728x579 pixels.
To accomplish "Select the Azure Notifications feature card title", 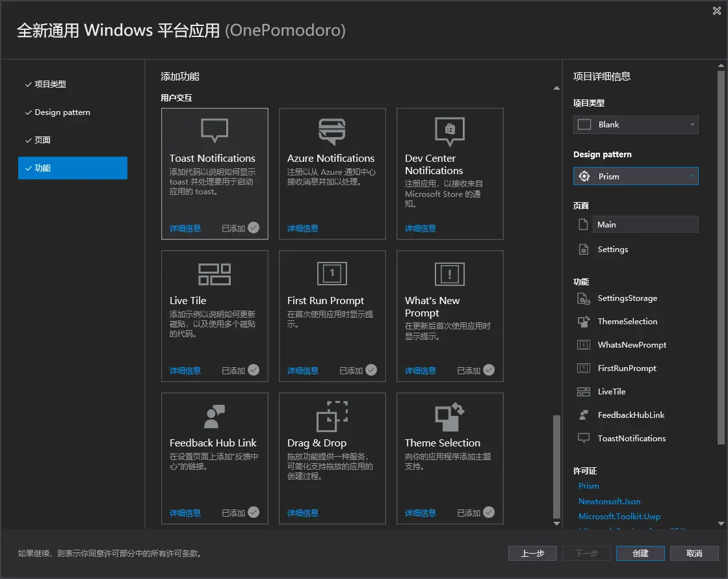I will point(331,159).
